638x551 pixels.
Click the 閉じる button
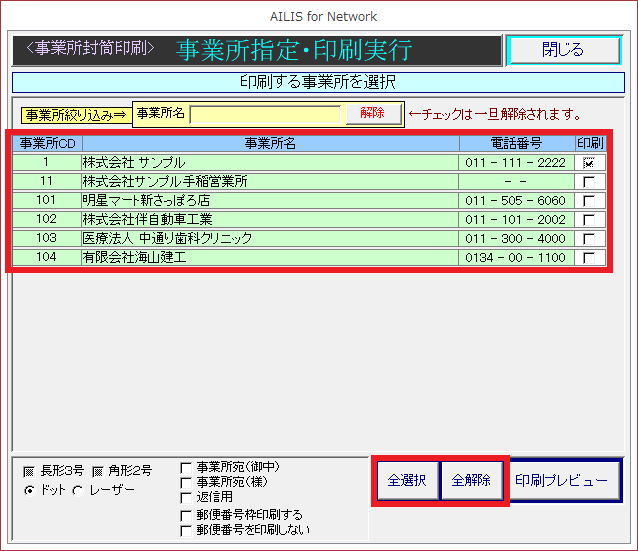pos(563,49)
